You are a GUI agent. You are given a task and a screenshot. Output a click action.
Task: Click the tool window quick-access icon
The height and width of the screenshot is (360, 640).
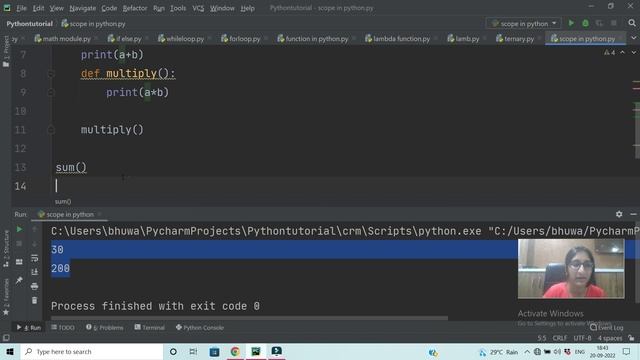[x=6, y=338]
